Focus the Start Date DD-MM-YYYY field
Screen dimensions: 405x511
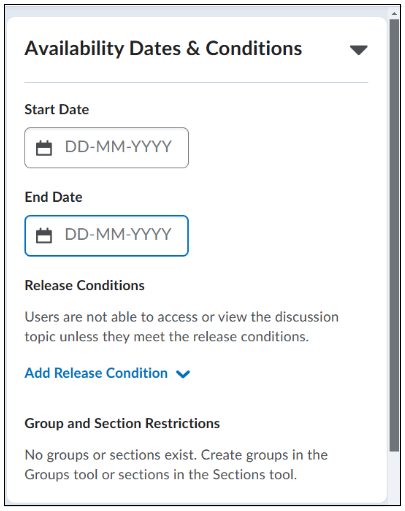point(106,148)
